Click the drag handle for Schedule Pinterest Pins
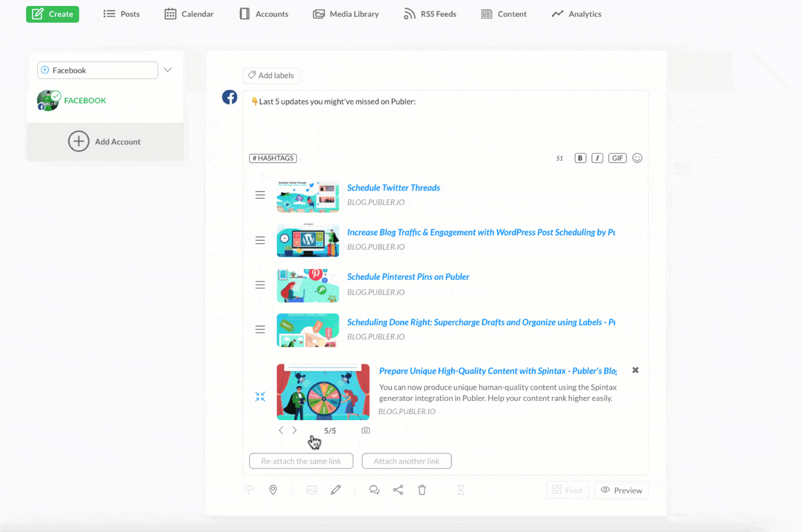The width and height of the screenshot is (801, 532). pos(260,285)
